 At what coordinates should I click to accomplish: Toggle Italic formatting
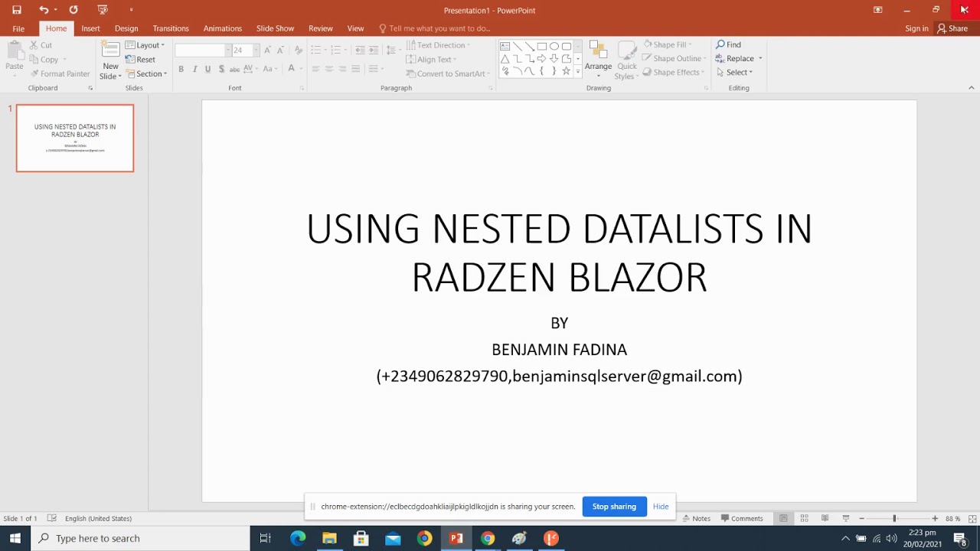(194, 69)
